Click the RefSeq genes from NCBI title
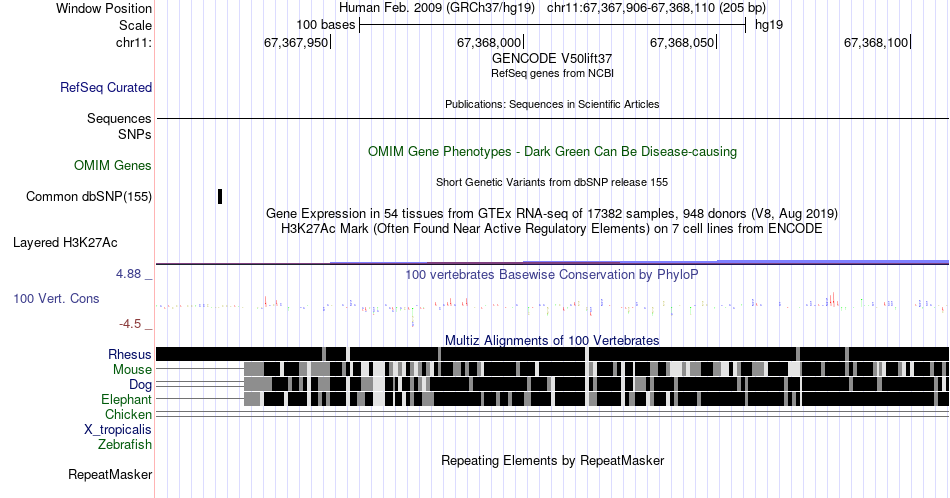 (552, 73)
